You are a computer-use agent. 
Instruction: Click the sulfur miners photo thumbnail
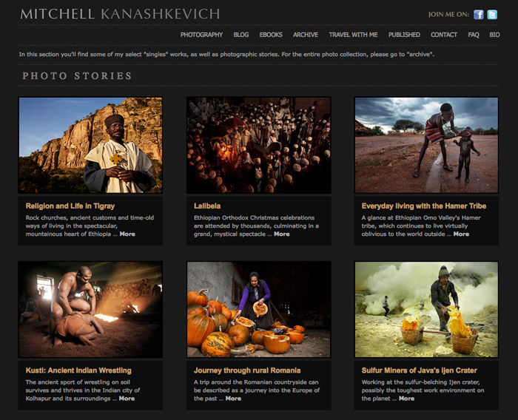(x=426, y=309)
